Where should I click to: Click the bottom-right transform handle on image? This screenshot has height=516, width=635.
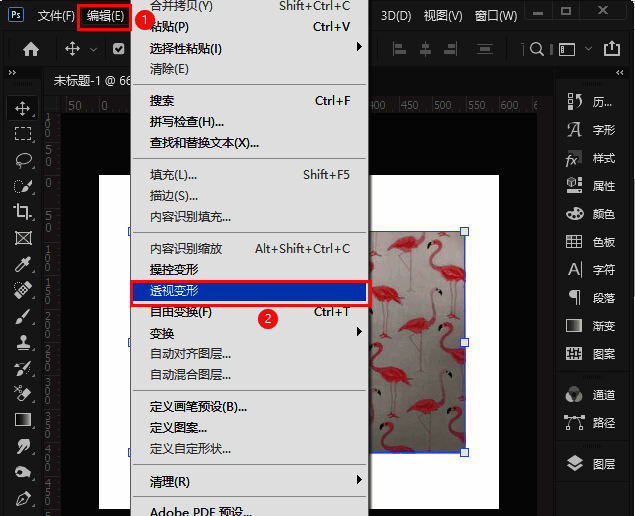[x=465, y=452]
